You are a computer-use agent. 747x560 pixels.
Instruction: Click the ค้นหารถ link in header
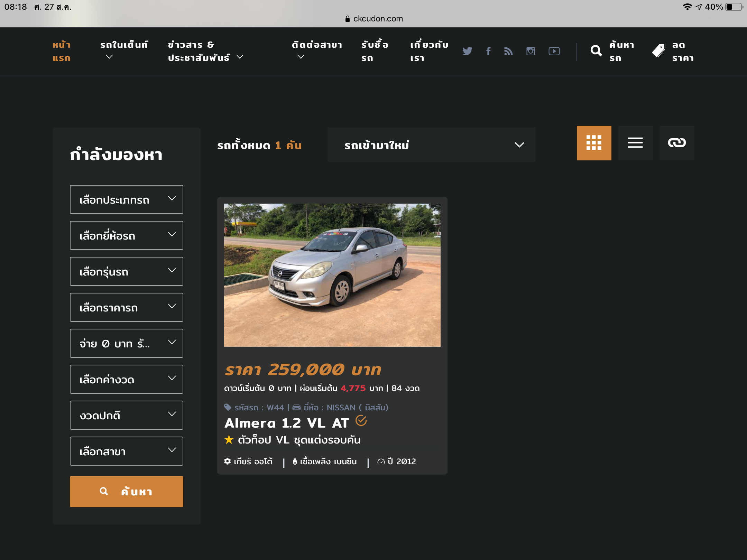(x=622, y=51)
